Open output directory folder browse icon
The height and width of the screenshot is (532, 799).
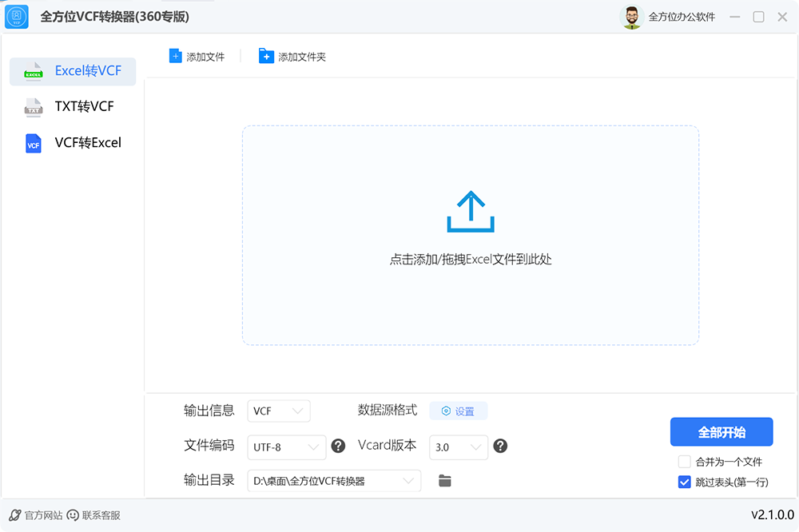pyautogui.click(x=445, y=480)
